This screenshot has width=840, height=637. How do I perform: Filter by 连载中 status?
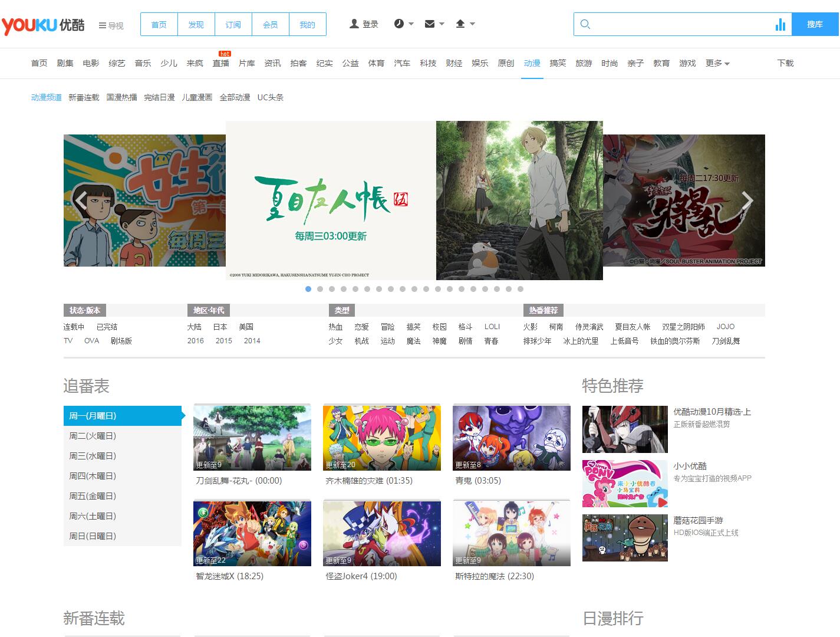coord(74,327)
